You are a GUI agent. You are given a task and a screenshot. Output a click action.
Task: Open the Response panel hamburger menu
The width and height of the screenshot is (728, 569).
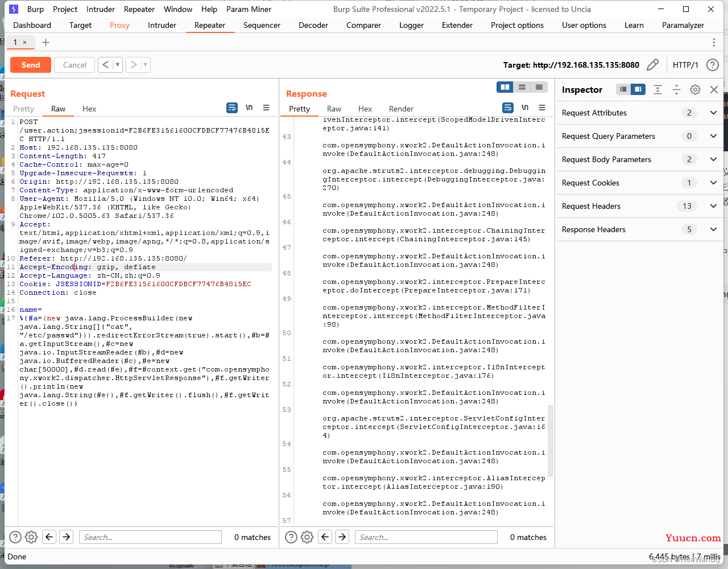[x=542, y=108]
